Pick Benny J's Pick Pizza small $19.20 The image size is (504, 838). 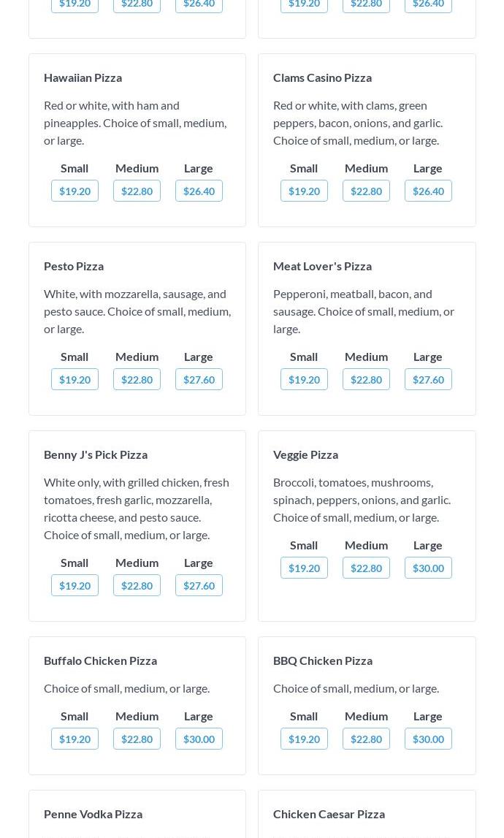click(x=75, y=585)
